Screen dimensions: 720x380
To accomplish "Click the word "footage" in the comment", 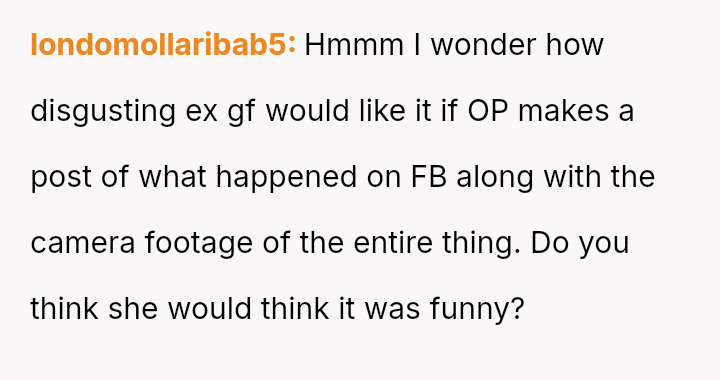I will [199, 244].
